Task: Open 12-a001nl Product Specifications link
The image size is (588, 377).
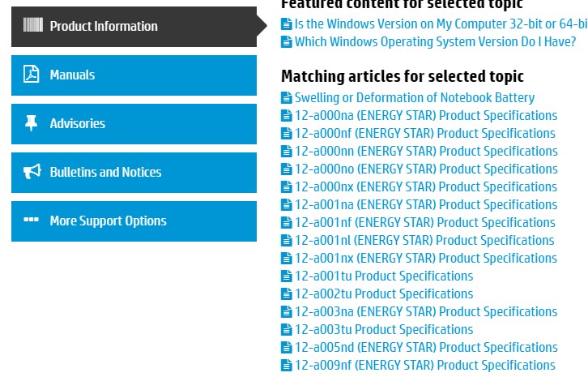Action: point(424,240)
